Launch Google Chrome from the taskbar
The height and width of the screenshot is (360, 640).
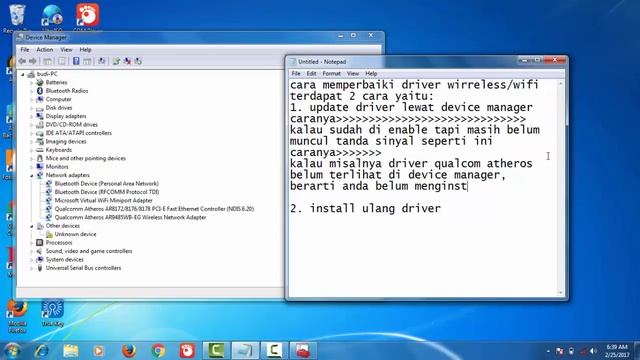pos(158,351)
